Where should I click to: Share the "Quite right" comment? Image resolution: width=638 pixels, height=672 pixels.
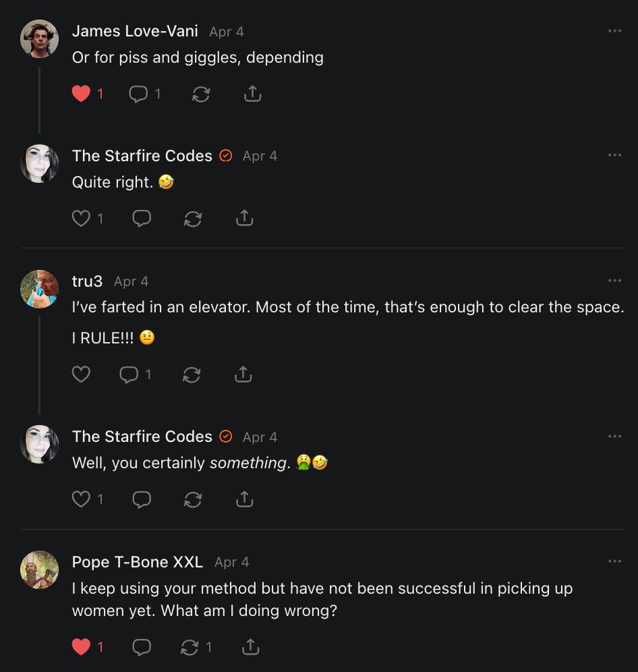pos(244,219)
